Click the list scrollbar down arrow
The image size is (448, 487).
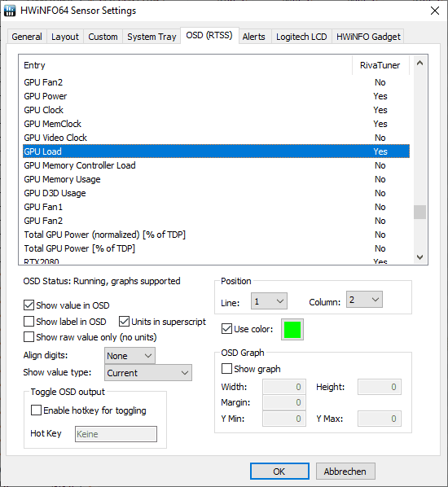point(420,257)
